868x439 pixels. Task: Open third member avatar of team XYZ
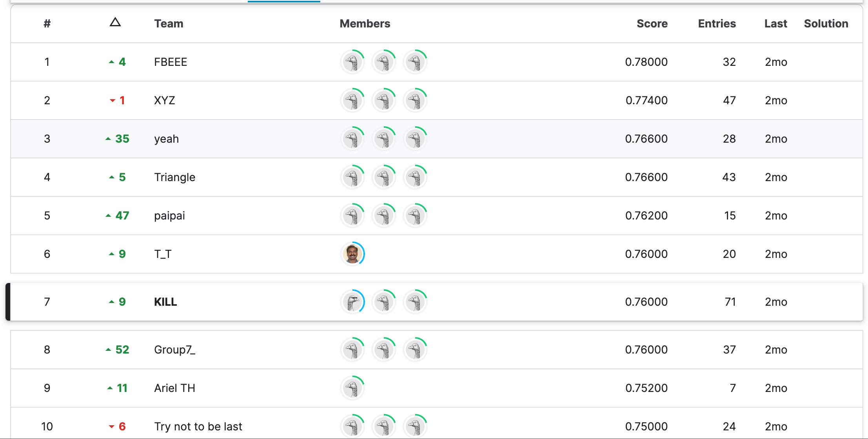pos(415,100)
